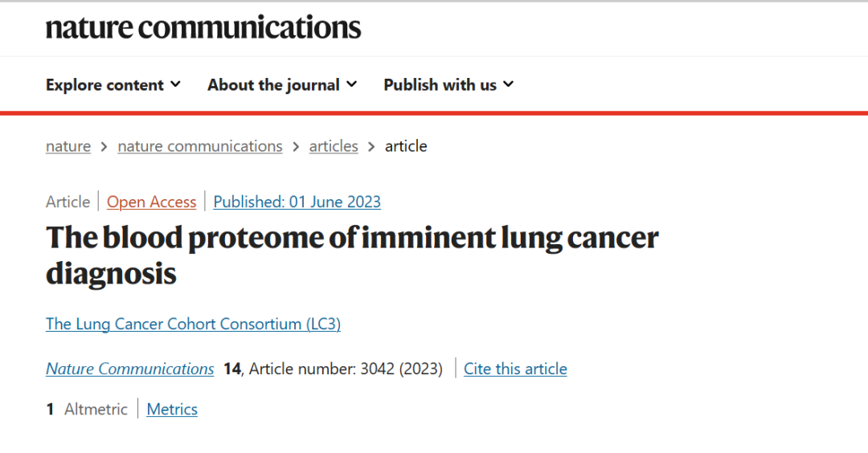The image size is (868, 453).
Task: Click the article title heading
Action: coord(352,255)
